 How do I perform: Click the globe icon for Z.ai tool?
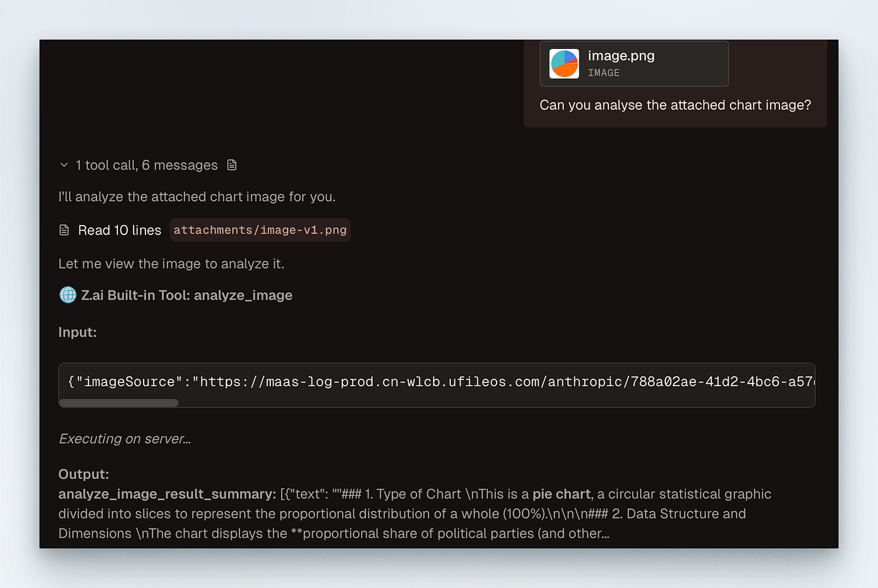[x=68, y=295]
